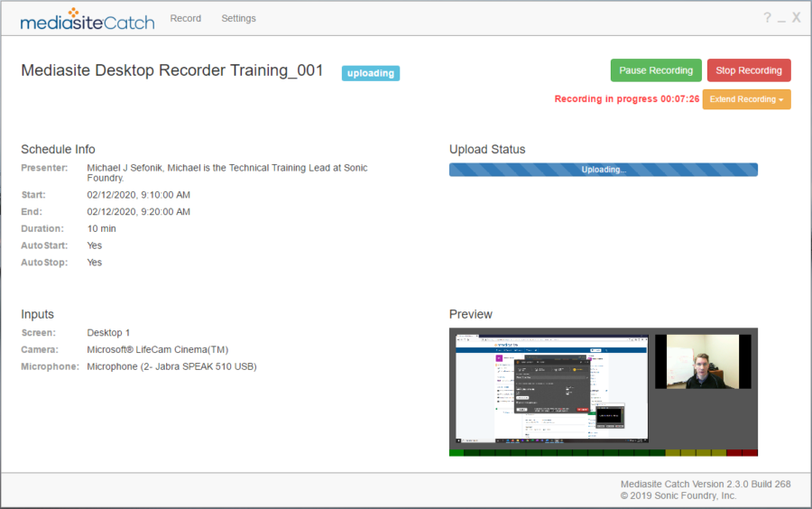This screenshot has height=509, width=812.
Task: Click the 'Microphone:' label
Action: pos(50,366)
